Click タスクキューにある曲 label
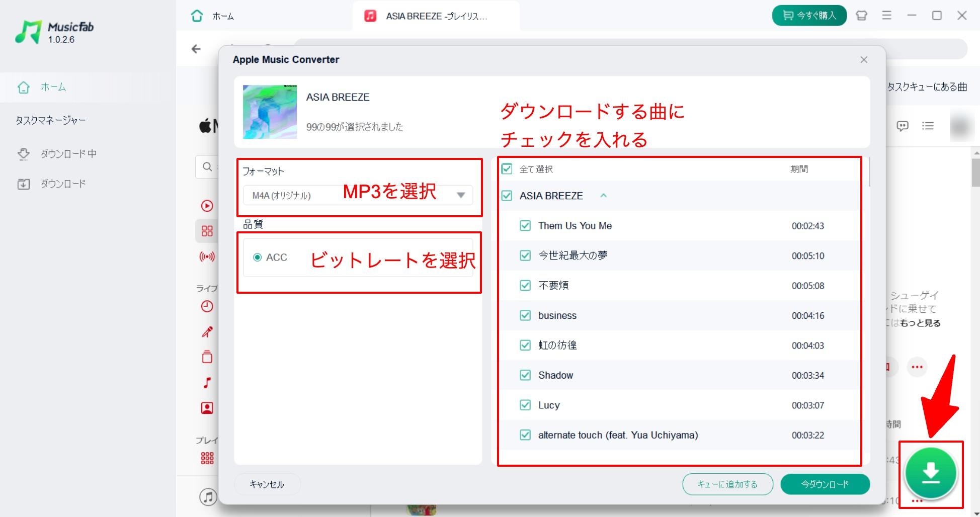Viewport: 980px width, 517px height. pos(927,87)
